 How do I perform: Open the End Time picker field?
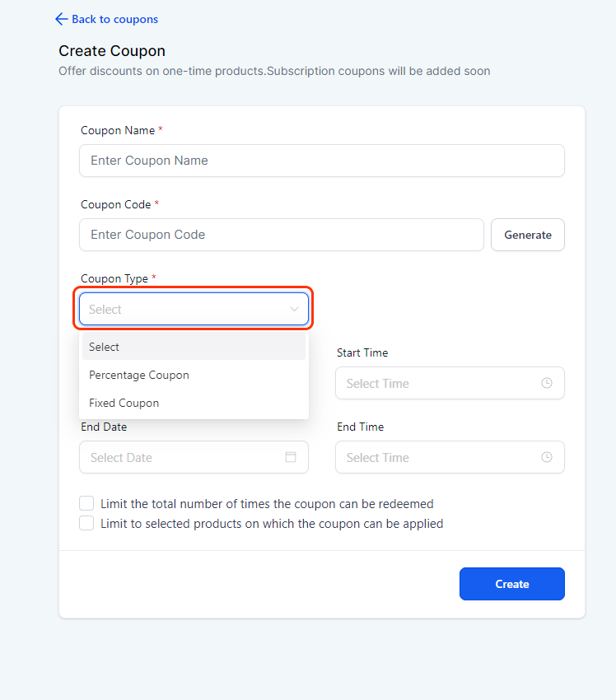point(450,457)
